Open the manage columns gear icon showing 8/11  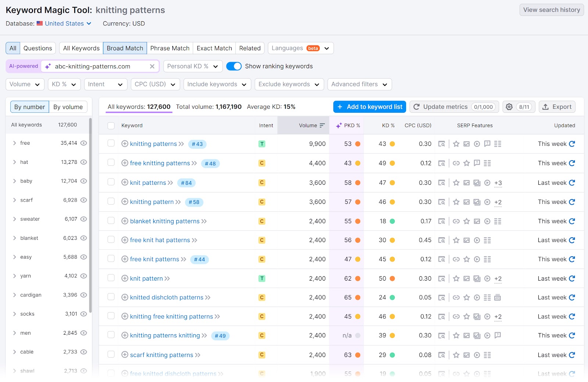[x=509, y=107]
